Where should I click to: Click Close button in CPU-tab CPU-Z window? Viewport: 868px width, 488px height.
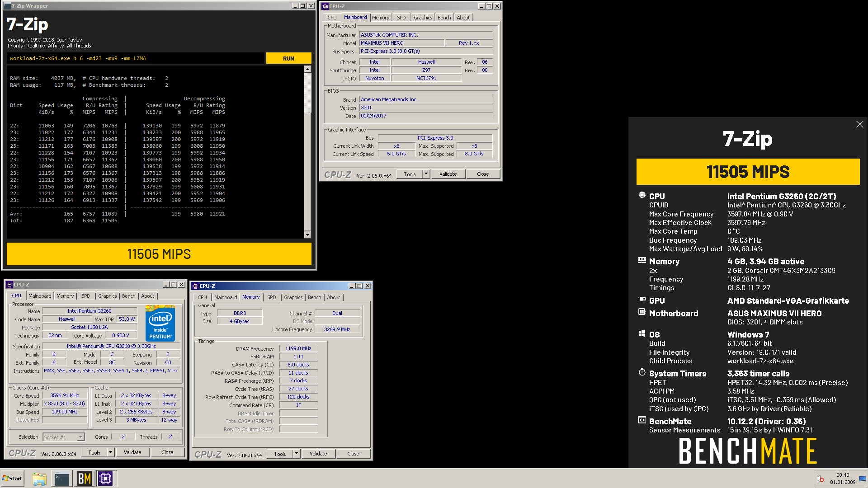(167, 452)
